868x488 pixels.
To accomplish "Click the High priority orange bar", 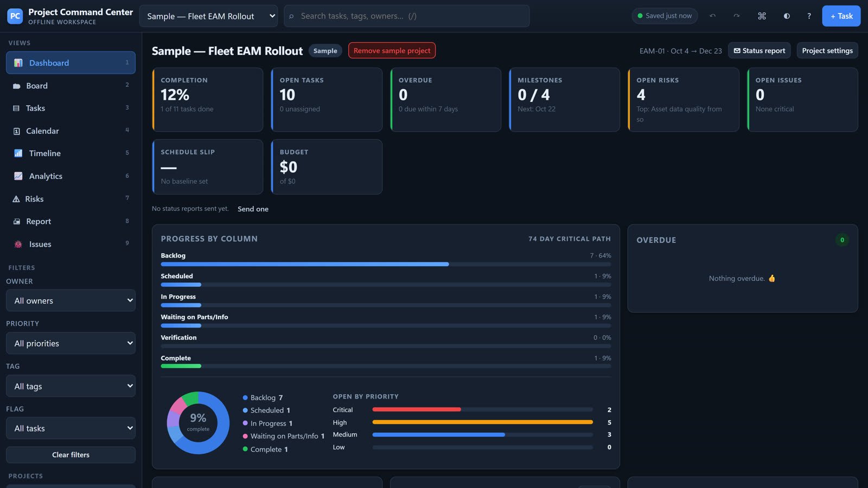I will point(482,422).
